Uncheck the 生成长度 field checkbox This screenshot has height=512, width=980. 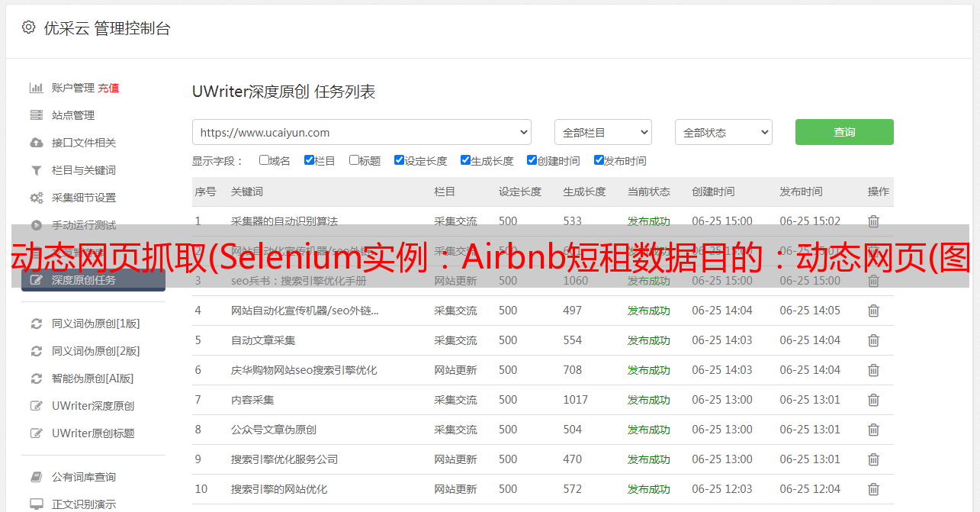click(465, 160)
